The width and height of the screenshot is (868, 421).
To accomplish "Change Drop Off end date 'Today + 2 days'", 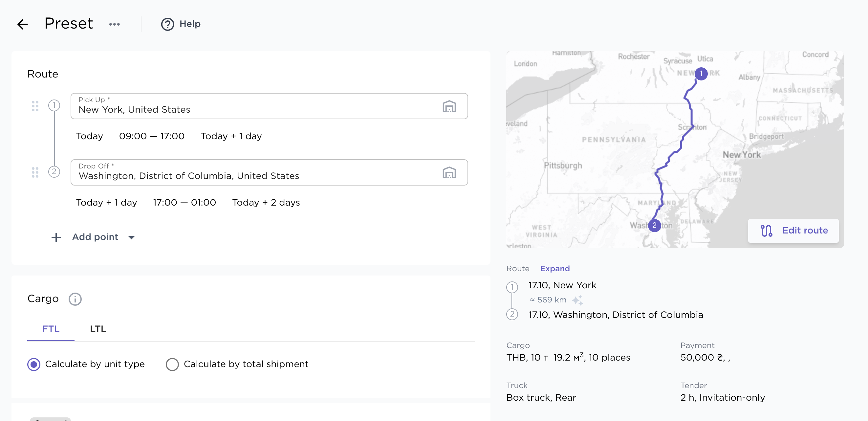I will coord(266,203).
